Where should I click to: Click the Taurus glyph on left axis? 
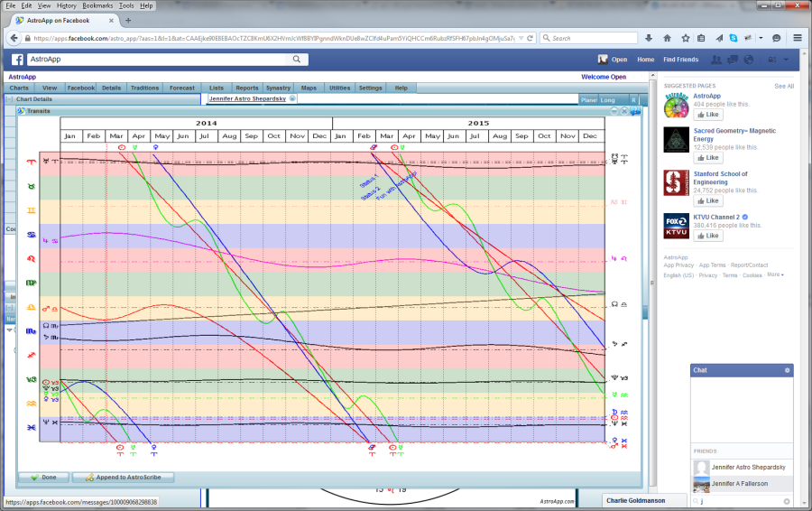32,186
